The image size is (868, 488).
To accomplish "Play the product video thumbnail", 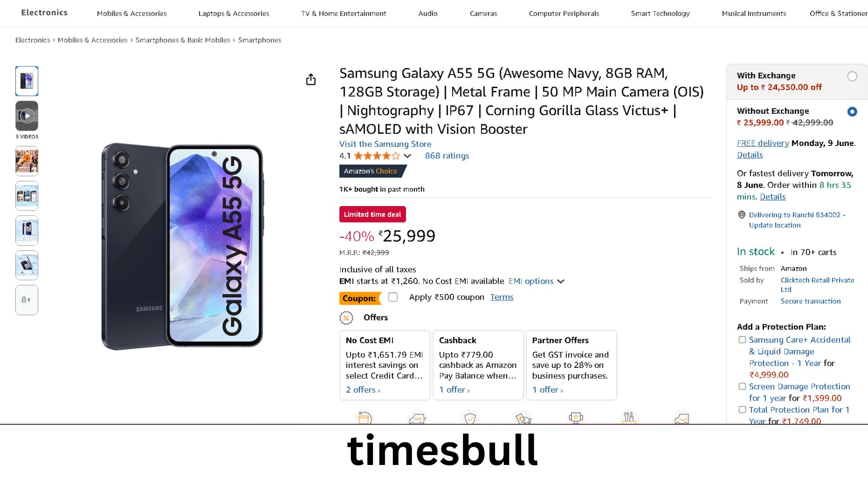I will 27,116.
